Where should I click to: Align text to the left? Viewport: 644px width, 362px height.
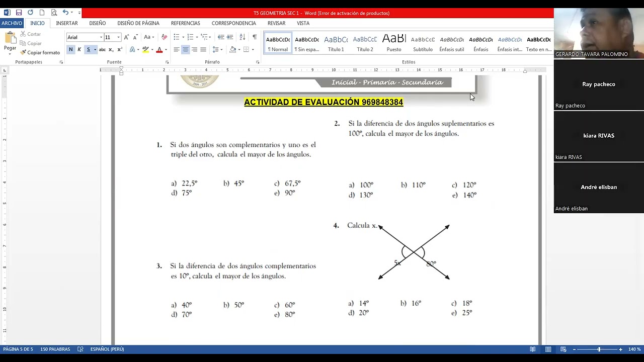click(177, 49)
